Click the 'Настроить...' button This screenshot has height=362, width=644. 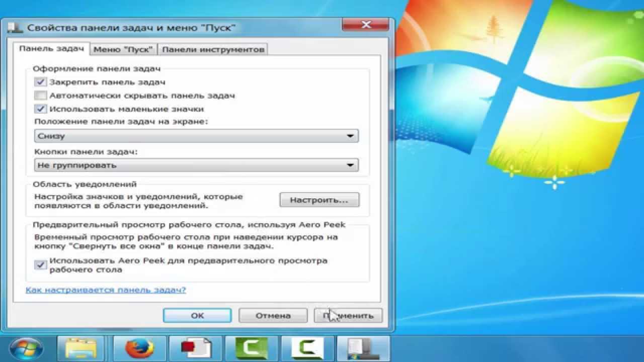tap(319, 200)
